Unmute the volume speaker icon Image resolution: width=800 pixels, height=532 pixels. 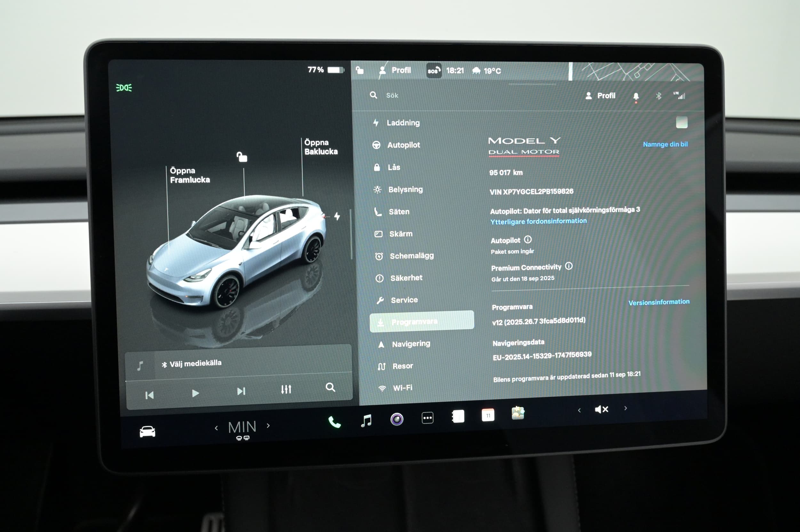pyautogui.click(x=602, y=409)
